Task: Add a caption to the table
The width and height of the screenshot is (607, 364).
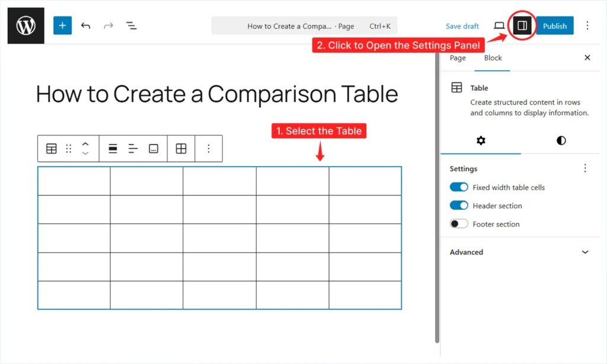Action: [154, 149]
